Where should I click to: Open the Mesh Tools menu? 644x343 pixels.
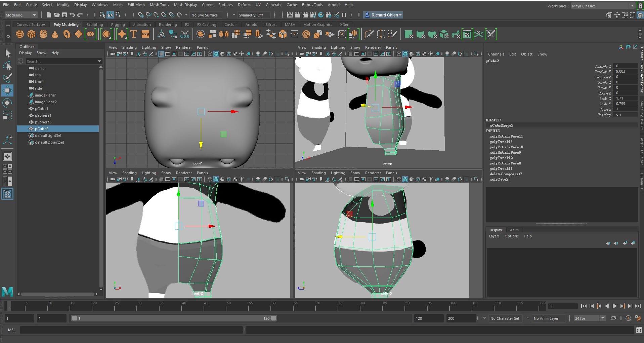coord(159,5)
